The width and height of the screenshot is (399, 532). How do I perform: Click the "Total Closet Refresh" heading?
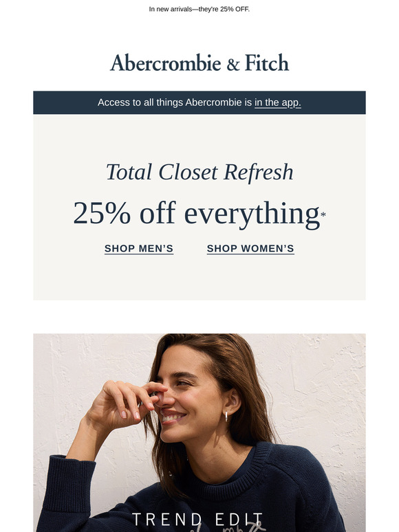(x=199, y=172)
